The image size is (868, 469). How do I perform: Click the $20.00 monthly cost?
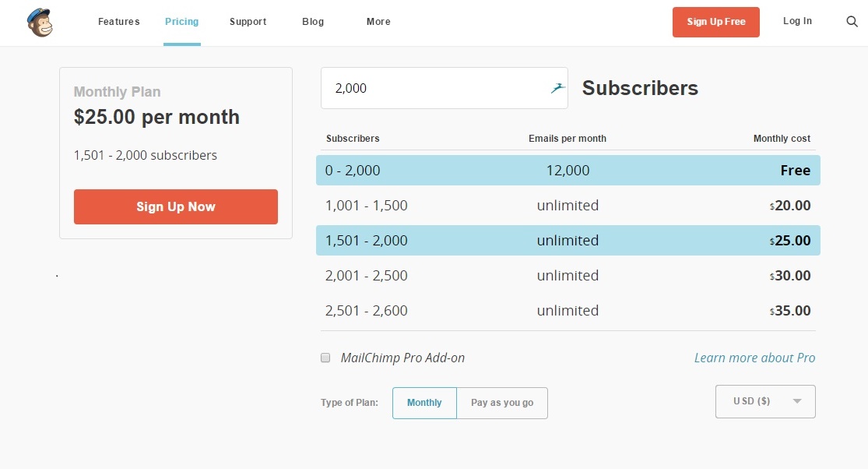coord(790,206)
